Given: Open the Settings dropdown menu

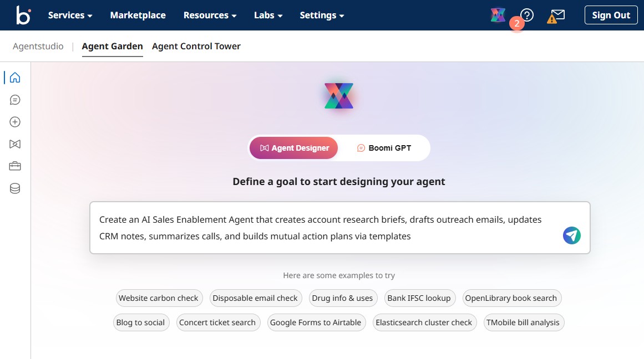Looking at the screenshot, I should pos(322,16).
